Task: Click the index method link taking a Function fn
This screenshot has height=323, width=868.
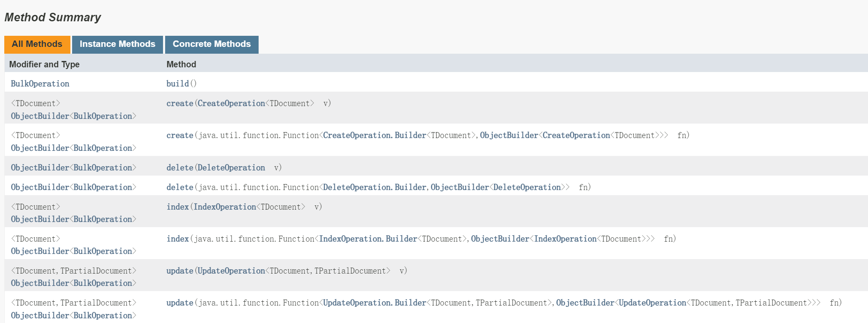Action: click(178, 239)
